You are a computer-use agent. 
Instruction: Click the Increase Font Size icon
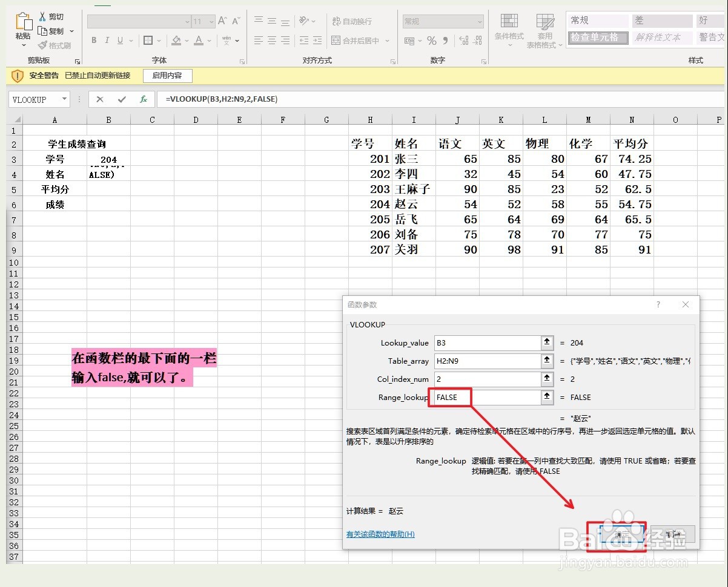(222, 21)
